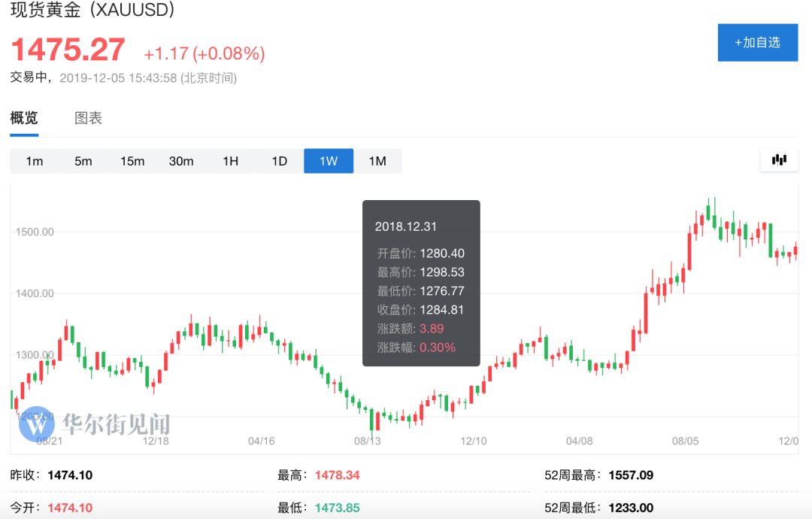
Task: Click the +加自选 watchlist button
Action: [757, 43]
